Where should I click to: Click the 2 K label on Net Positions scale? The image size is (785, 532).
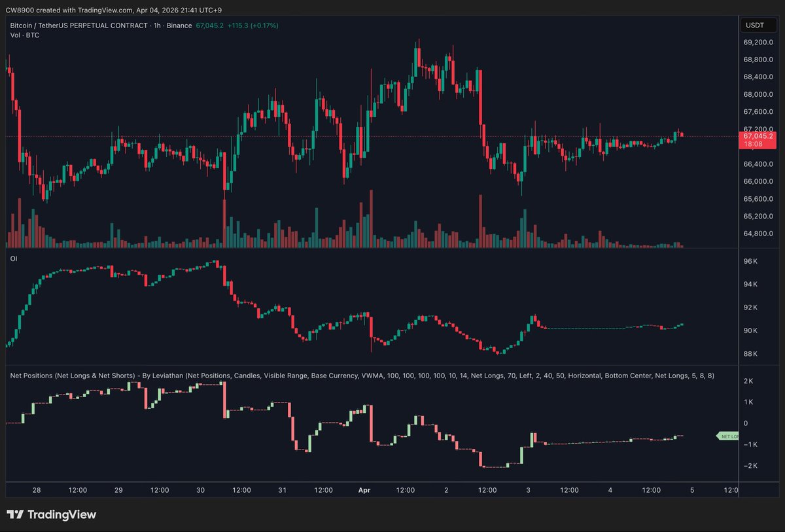point(749,381)
